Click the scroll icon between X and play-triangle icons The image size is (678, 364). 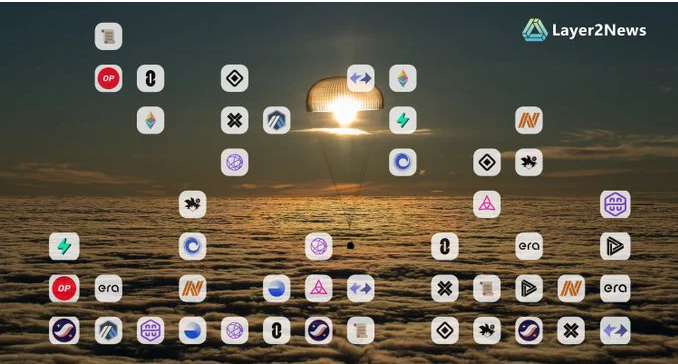click(487, 288)
